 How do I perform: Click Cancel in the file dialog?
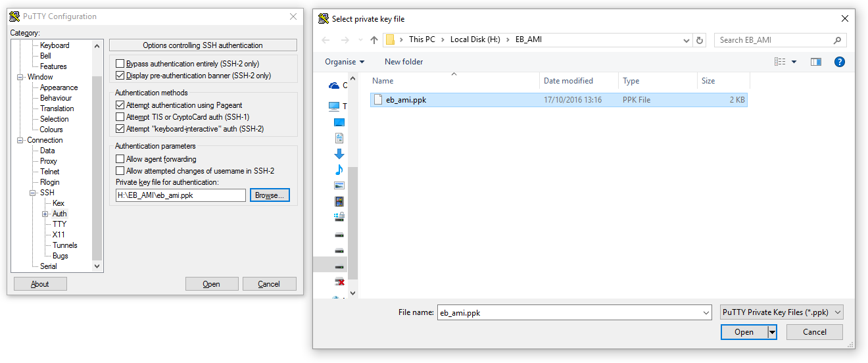815,332
